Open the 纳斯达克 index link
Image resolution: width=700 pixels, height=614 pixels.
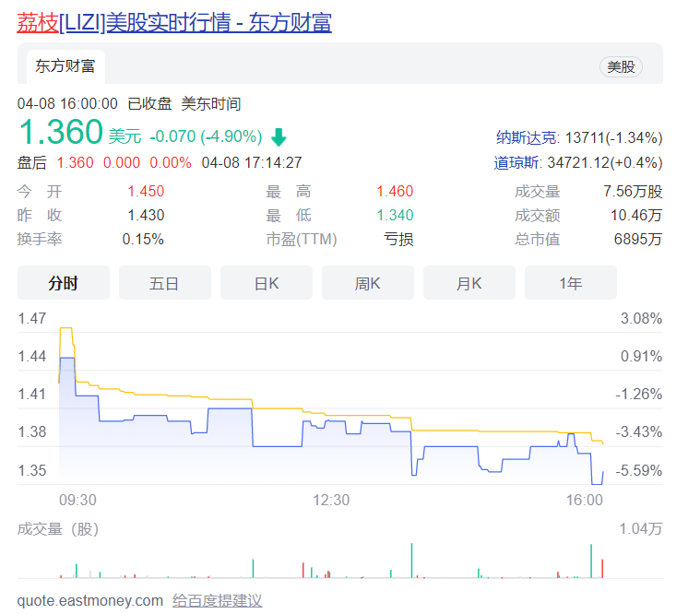[x=527, y=137]
